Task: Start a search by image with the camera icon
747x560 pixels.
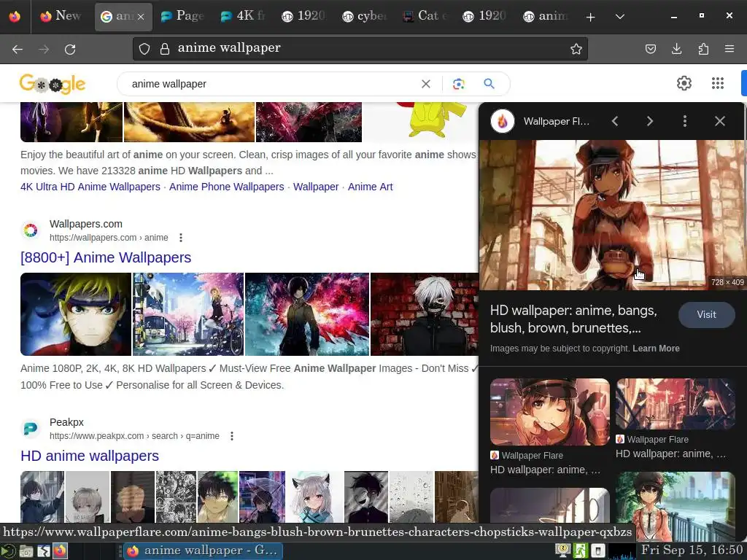Action: [458, 84]
